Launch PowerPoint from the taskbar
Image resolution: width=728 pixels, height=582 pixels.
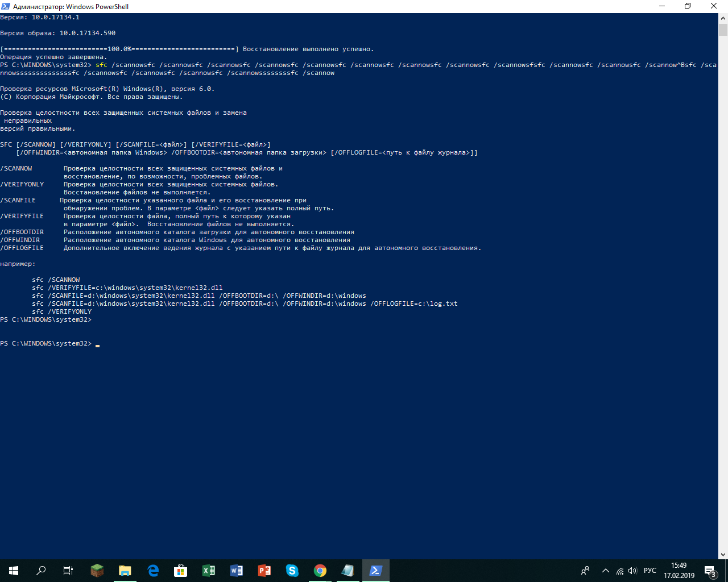point(264,571)
